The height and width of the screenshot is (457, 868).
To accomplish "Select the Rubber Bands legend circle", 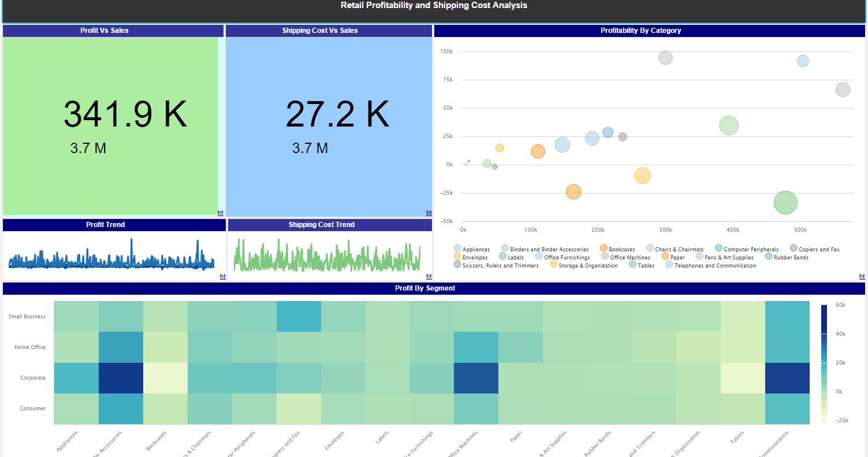I will tap(768, 256).
